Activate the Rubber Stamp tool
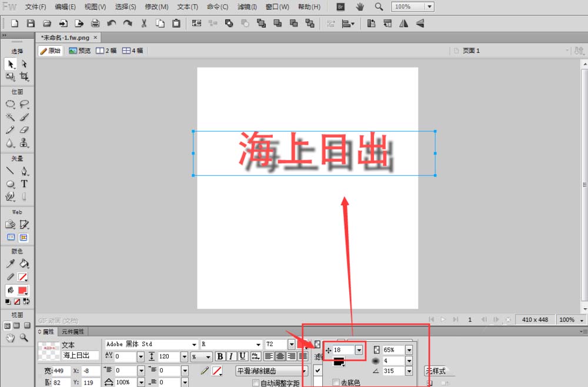 (x=24, y=143)
